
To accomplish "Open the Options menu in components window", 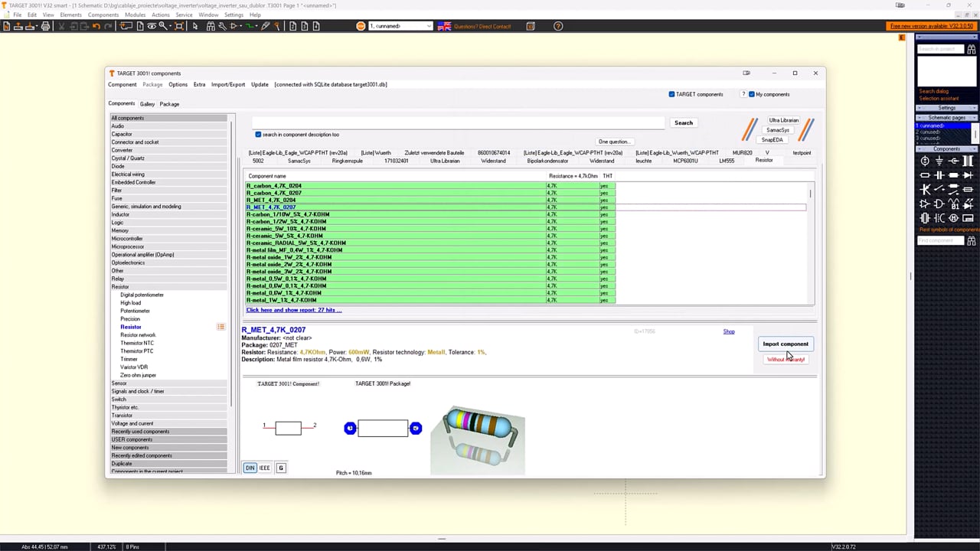I will [x=178, y=84].
